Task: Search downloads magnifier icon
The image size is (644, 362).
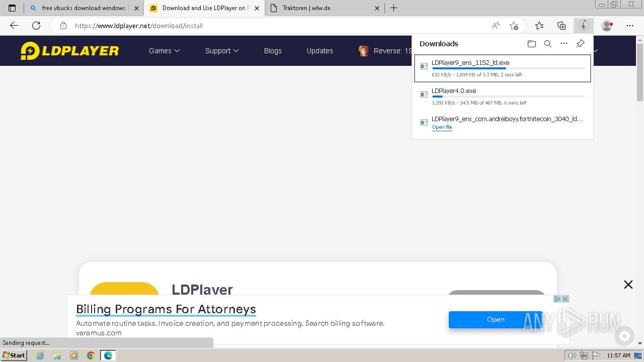Action: (x=548, y=44)
